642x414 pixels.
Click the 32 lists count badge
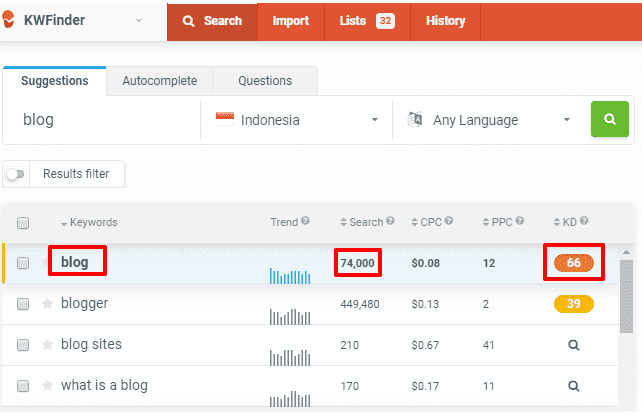[385, 21]
